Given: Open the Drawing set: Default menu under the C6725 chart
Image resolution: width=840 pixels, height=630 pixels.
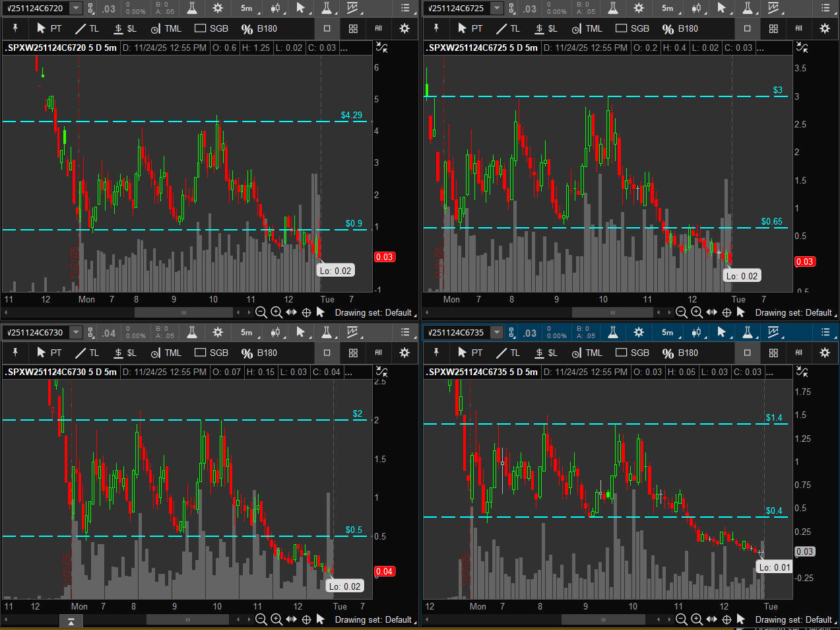Looking at the screenshot, I should click(x=794, y=312).
